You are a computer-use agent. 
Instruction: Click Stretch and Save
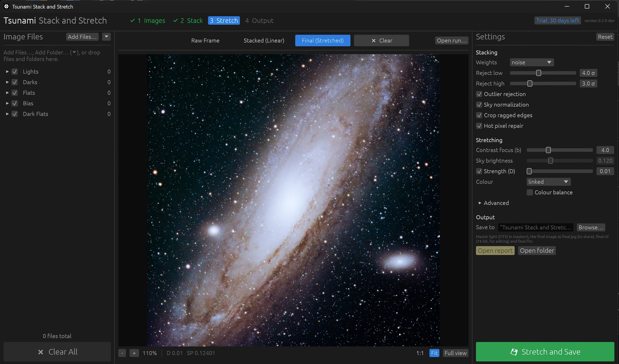[545, 352]
